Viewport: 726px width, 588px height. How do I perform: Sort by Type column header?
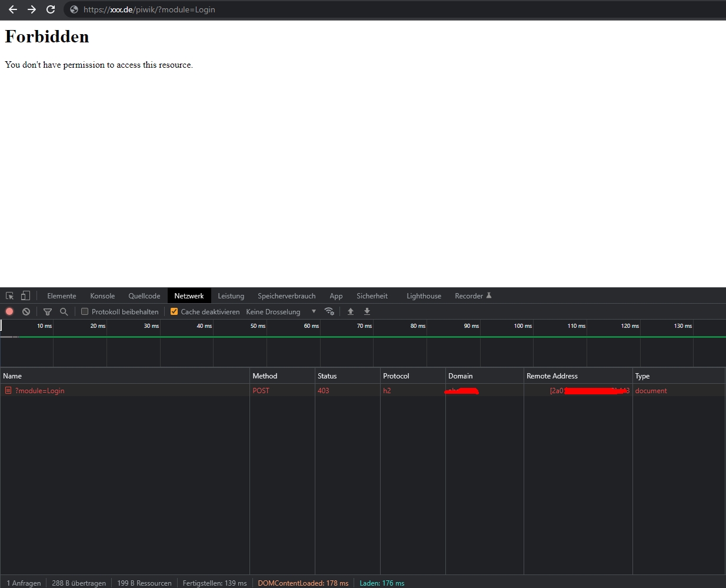click(x=679, y=376)
